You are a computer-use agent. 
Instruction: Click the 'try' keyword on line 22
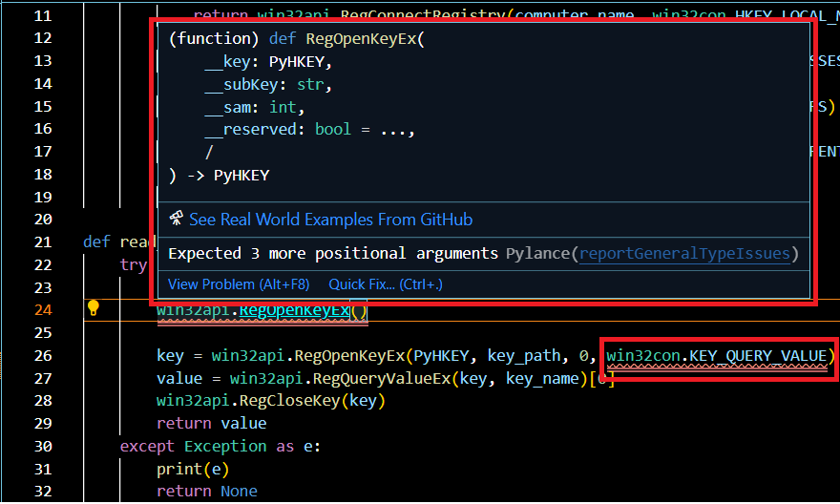(x=134, y=265)
